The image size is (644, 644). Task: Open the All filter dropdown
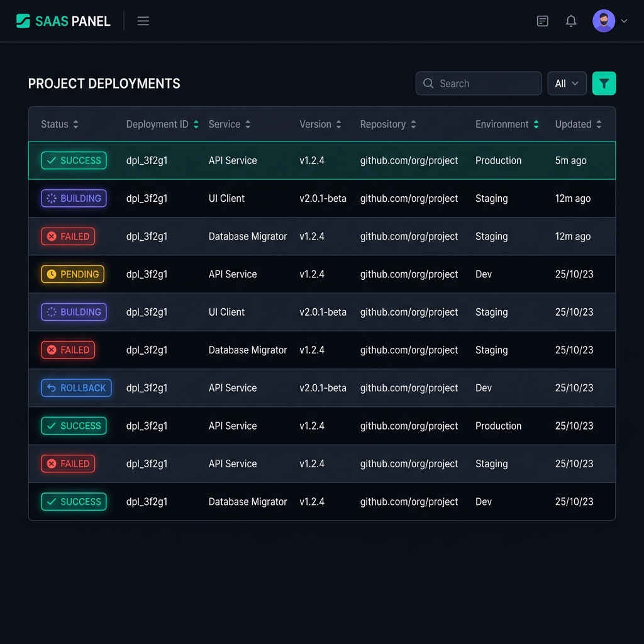point(567,84)
